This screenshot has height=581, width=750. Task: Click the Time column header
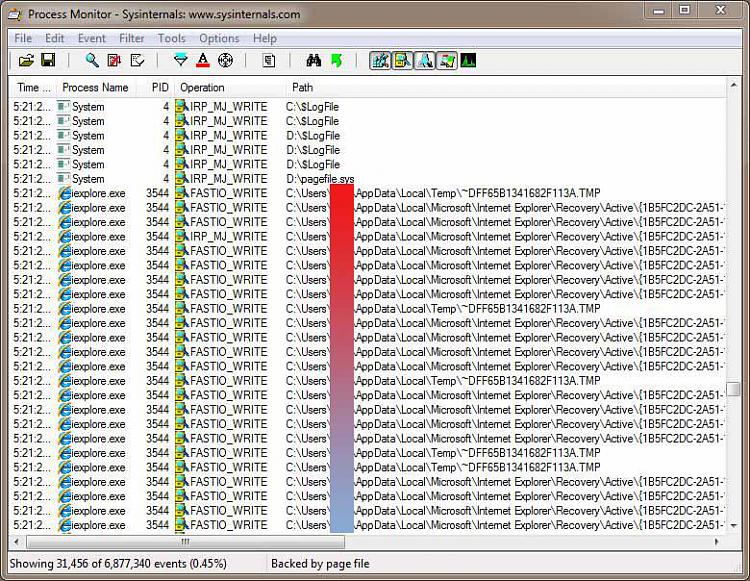(33, 88)
